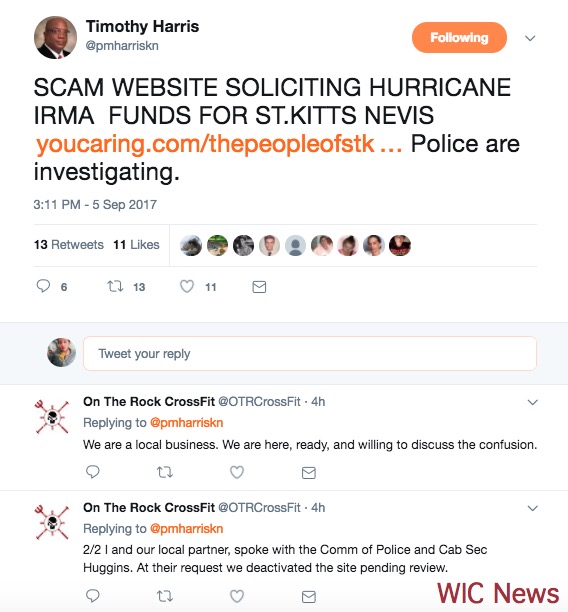568x612 pixels.
Task: Send main tweet via direct message envelope
Action: pyautogui.click(x=259, y=287)
